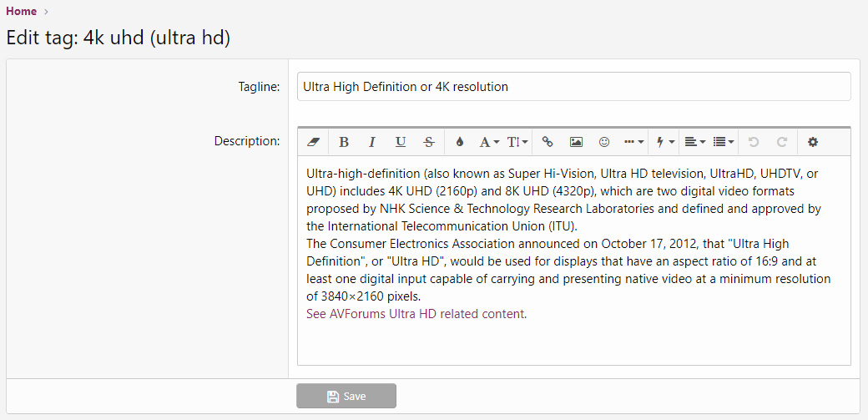Open the text alignment menu
Viewport: 868px width, 420px height.
[x=694, y=142]
